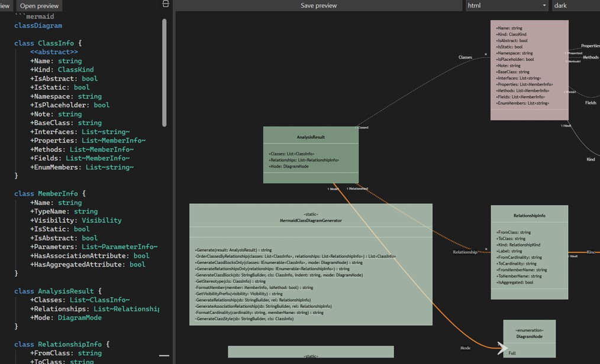
Task: Click the Kind edge label on the right
Action: (592, 158)
